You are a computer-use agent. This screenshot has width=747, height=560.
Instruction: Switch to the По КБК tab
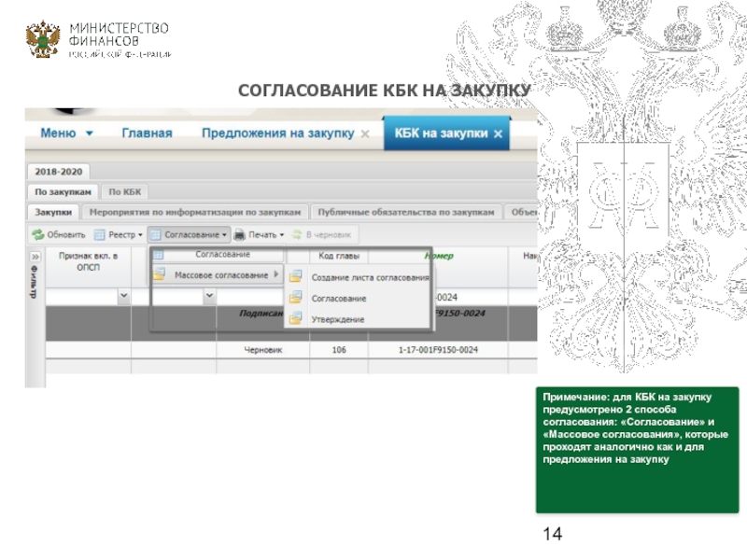tap(125, 192)
